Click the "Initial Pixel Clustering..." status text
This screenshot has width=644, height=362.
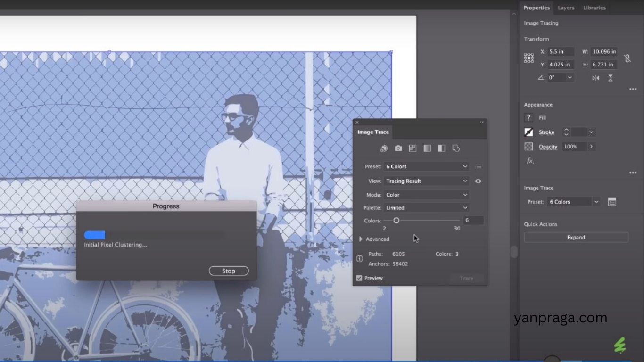[x=116, y=245]
